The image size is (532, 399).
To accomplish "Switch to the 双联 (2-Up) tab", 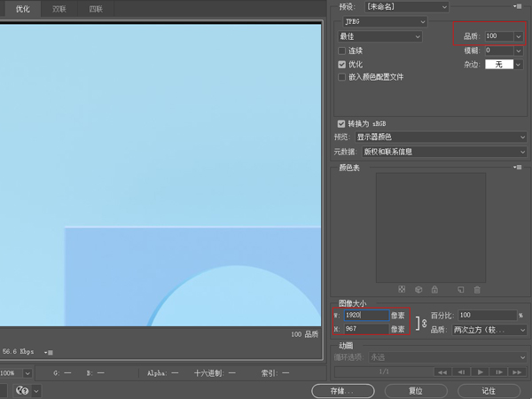I will pos(59,9).
